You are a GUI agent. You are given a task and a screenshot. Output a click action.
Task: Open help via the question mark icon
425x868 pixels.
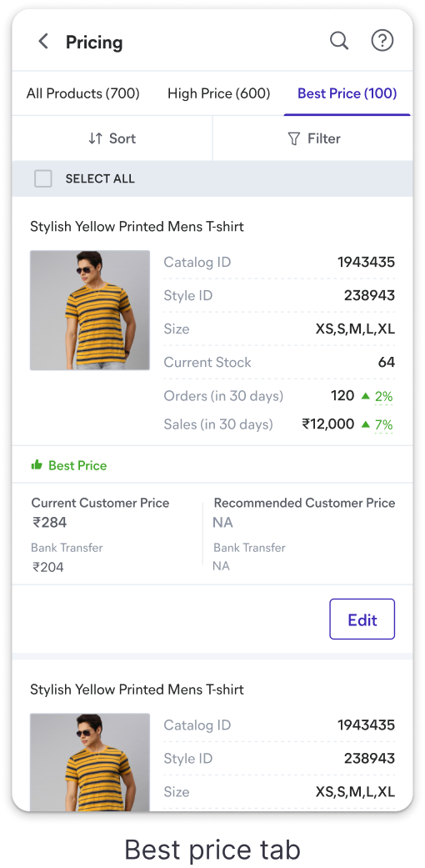[382, 40]
